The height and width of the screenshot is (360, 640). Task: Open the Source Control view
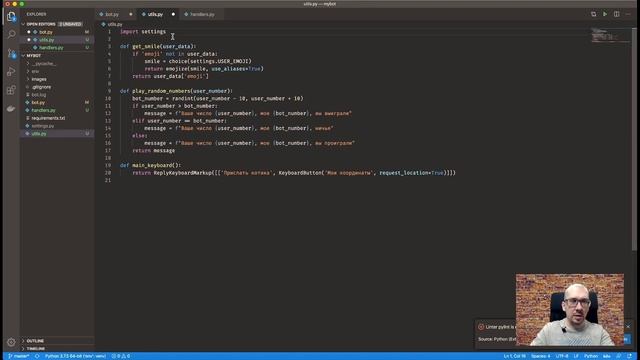11,53
